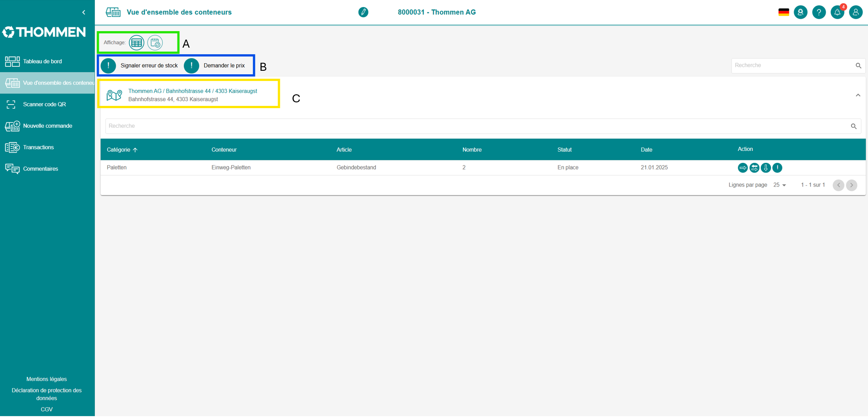Open the user profile icon
The height and width of the screenshot is (417, 868).
coord(856,12)
